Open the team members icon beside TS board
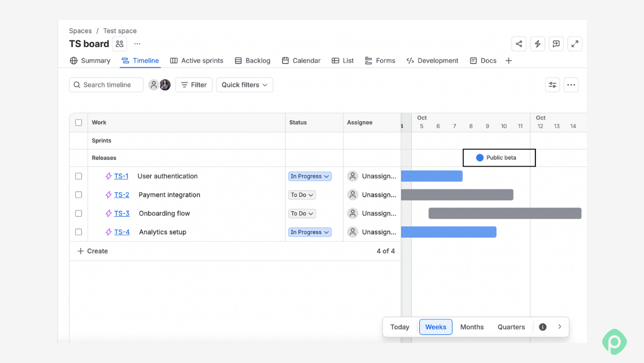 (120, 44)
